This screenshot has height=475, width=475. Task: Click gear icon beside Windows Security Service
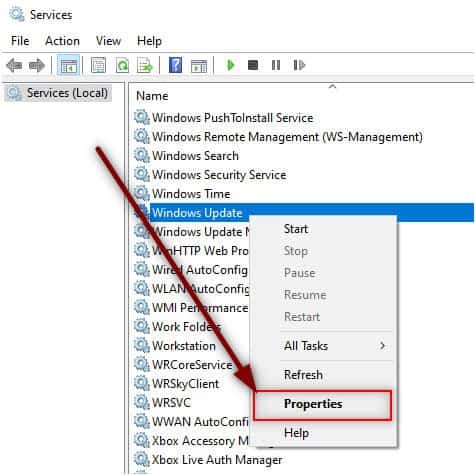(x=142, y=174)
